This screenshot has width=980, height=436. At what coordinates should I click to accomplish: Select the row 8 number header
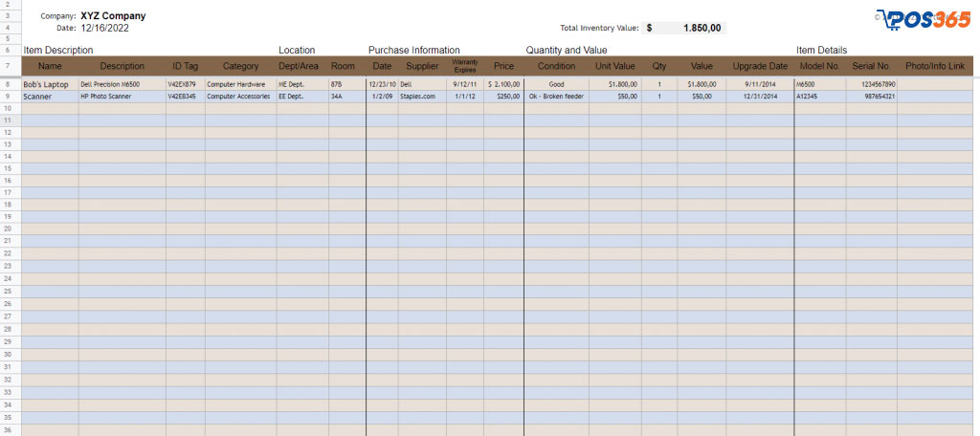(7, 84)
